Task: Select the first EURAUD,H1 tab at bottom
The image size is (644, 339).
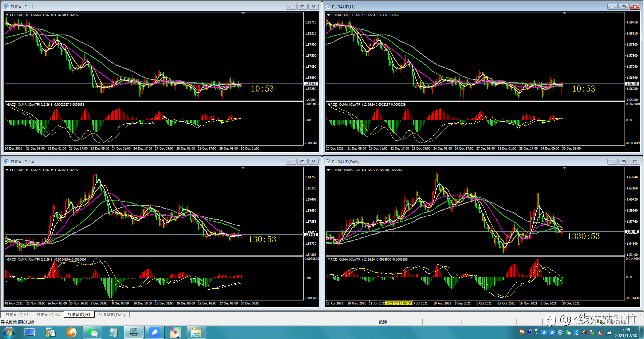Action: coord(17,315)
